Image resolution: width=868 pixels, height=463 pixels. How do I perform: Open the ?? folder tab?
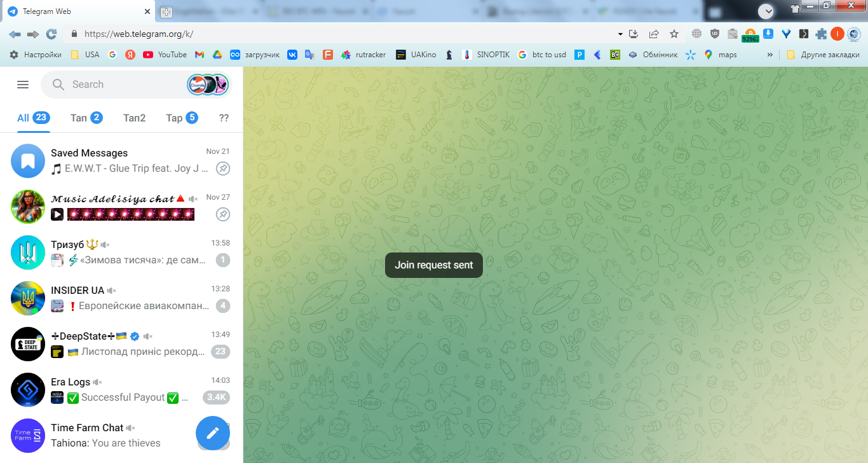tap(224, 118)
